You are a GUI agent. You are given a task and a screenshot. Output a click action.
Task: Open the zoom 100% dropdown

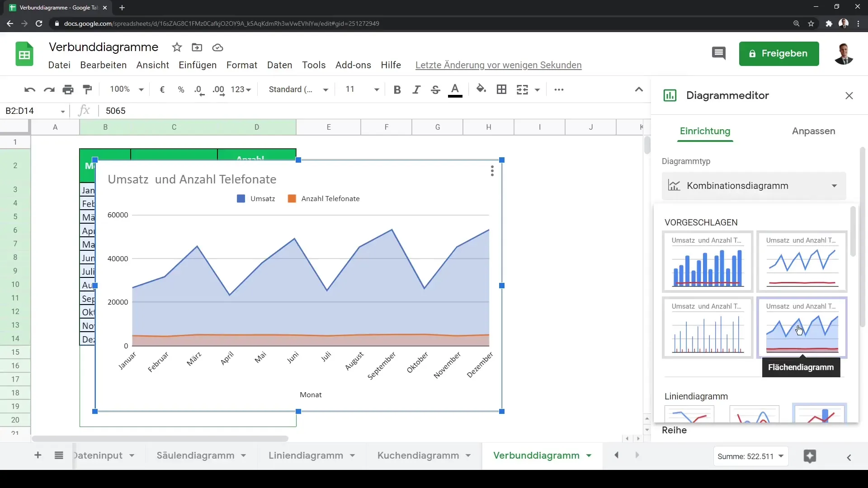pyautogui.click(x=127, y=89)
